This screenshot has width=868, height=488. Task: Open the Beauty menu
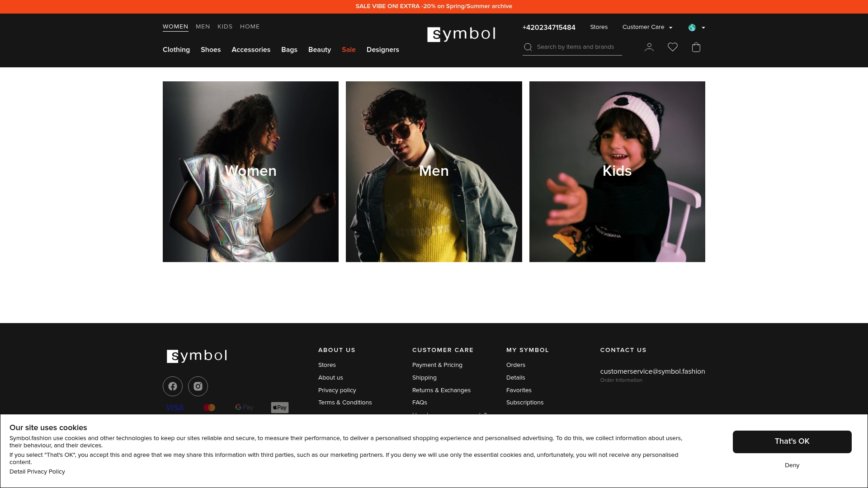(320, 50)
